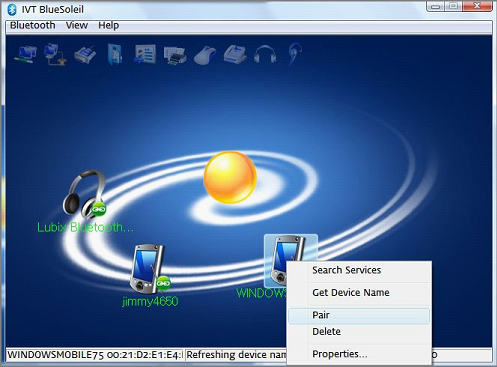
Task: Open the View menu
Action: point(77,25)
